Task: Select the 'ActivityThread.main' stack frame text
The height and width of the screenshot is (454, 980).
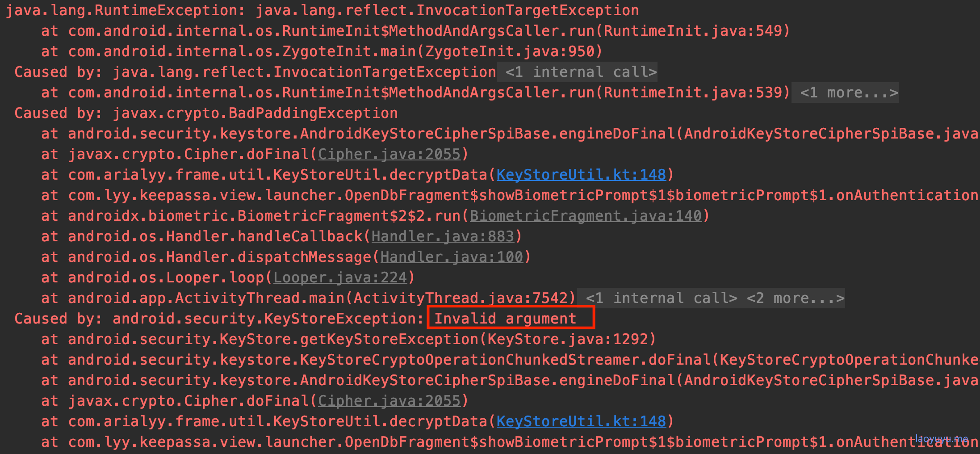Action: tap(308, 298)
